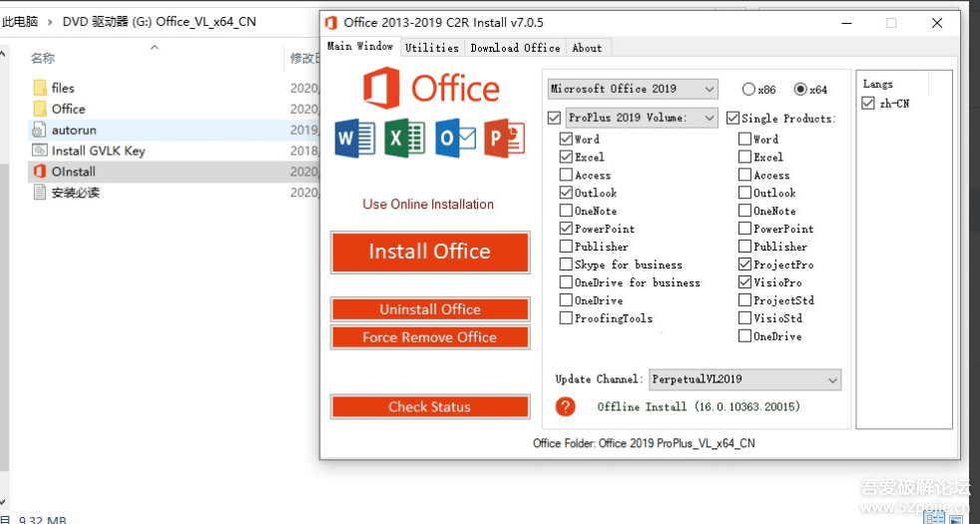Switch to the Main Window tab
The height and width of the screenshot is (524, 980).
(x=360, y=46)
